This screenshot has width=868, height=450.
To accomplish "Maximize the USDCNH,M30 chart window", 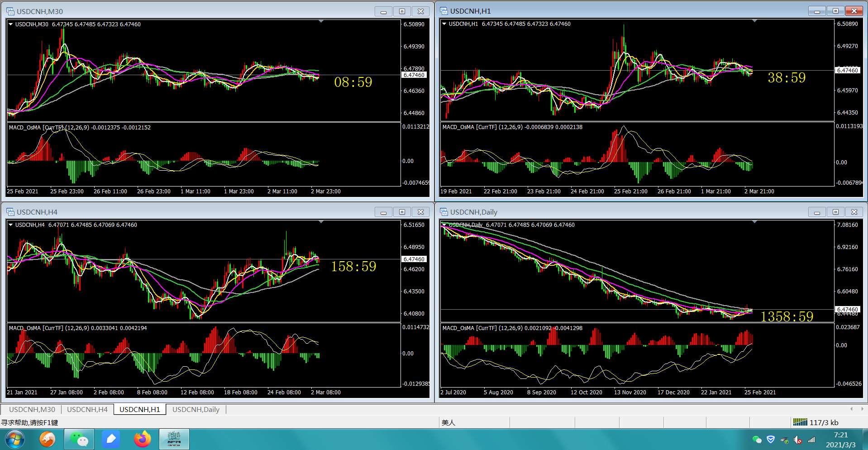I will point(402,11).
